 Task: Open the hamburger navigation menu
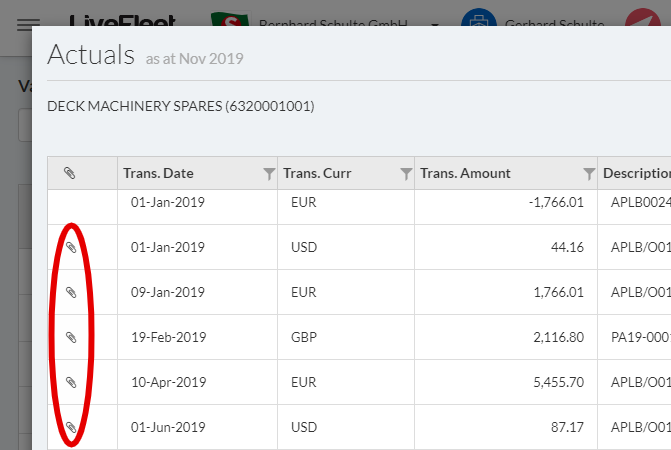(29, 24)
